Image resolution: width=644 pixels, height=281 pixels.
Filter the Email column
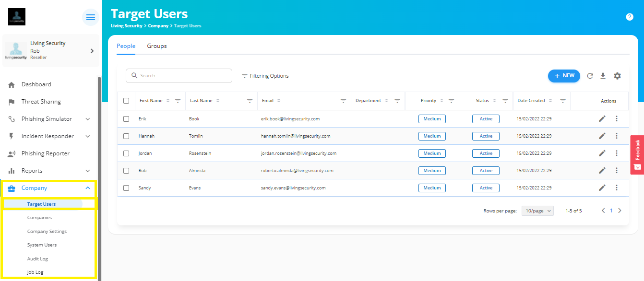pyautogui.click(x=343, y=101)
